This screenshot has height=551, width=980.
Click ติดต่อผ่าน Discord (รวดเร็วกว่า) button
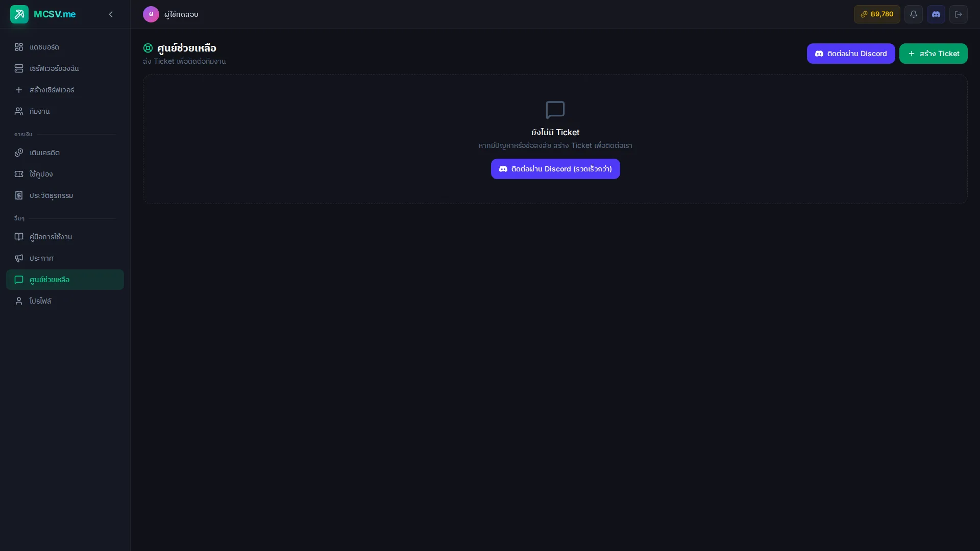point(555,169)
